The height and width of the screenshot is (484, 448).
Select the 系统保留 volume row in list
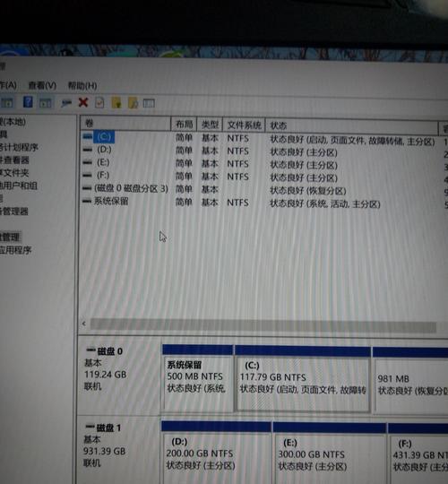pos(259,203)
